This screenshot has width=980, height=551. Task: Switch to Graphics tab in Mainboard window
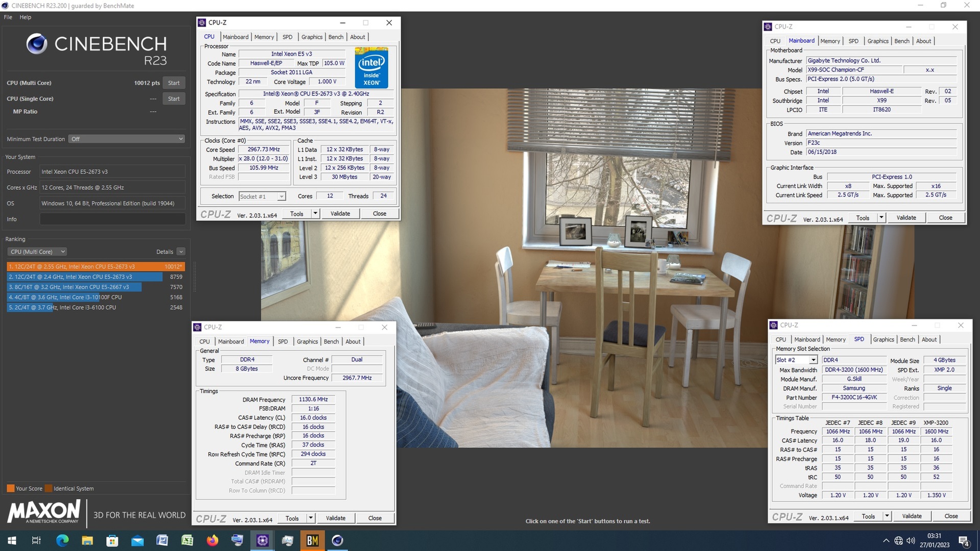point(878,41)
